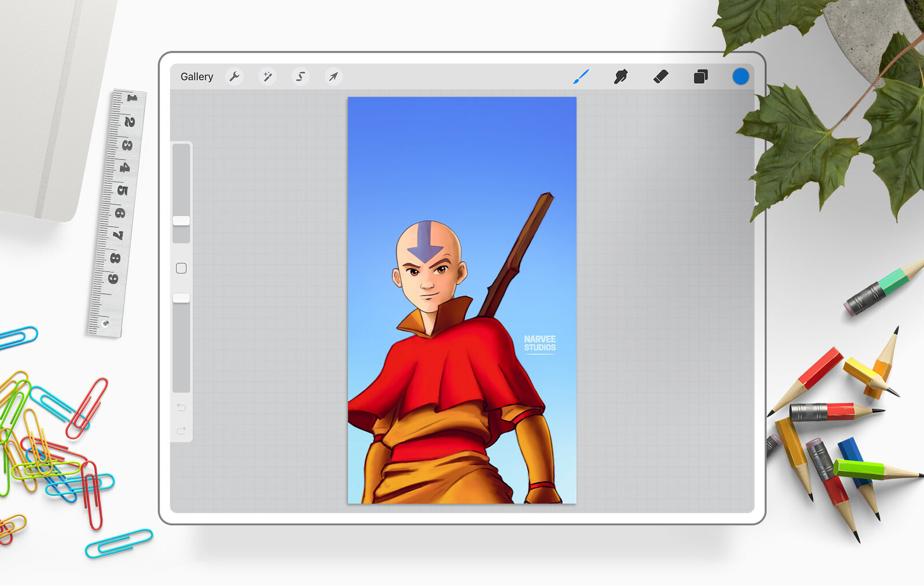Click the brush size slider handle
924x586 pixels.
[181, 221]
